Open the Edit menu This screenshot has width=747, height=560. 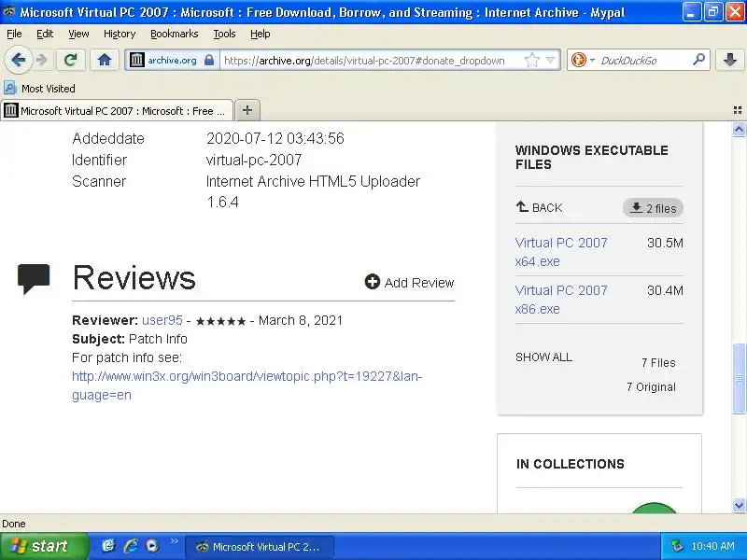tap(45, 34)
